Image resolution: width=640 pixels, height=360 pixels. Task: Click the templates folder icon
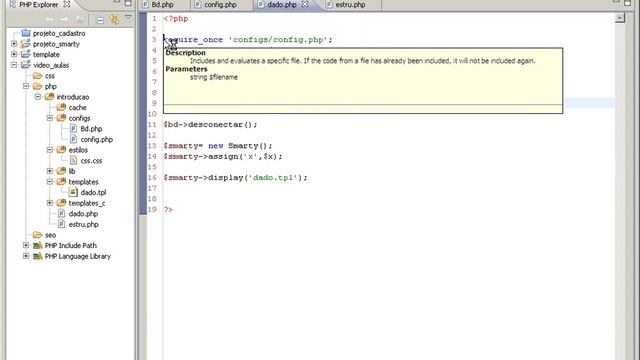pyautogui.click(x=61, y=182)
